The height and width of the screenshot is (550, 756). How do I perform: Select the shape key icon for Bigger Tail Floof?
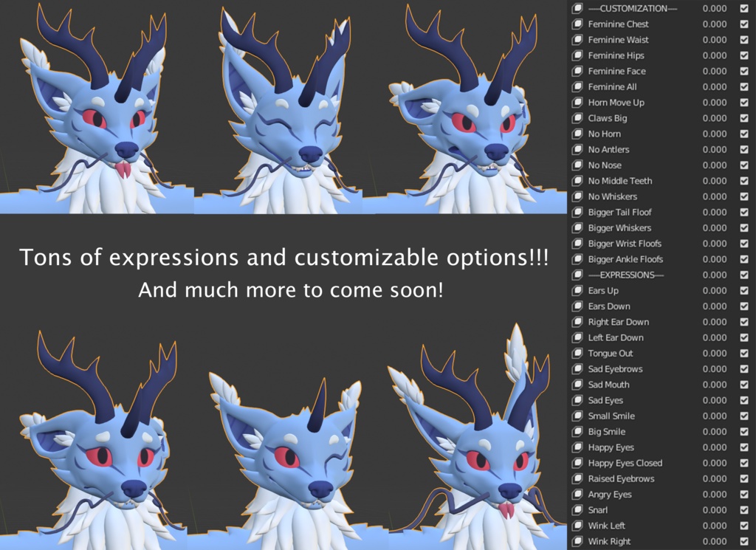[x=577, y=212]
